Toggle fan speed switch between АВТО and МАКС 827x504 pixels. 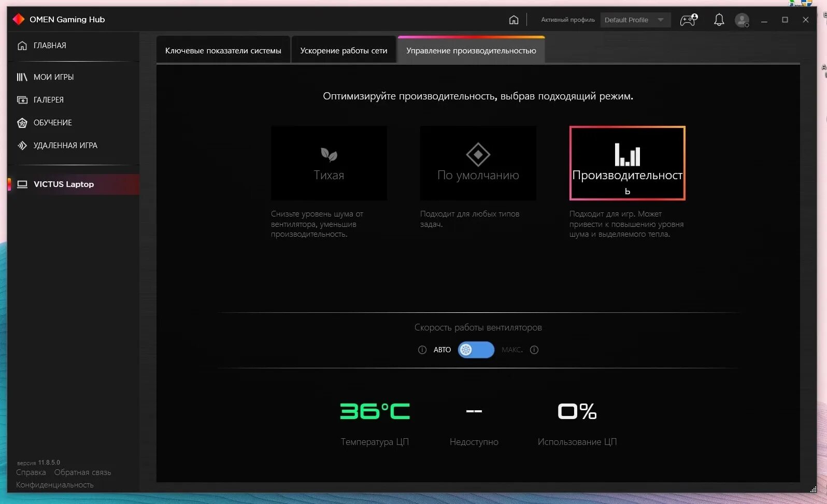click(476, 350)
